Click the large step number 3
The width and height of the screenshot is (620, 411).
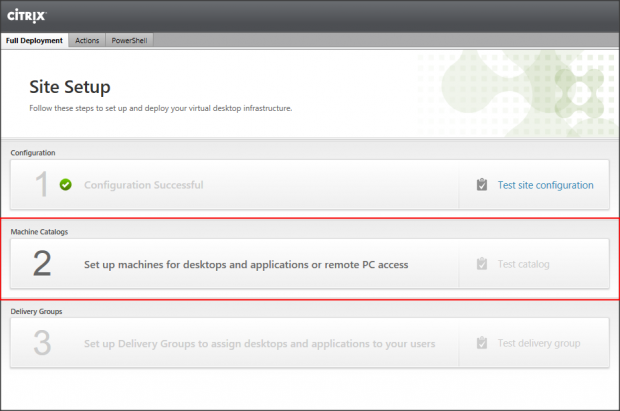click(41, 343)
